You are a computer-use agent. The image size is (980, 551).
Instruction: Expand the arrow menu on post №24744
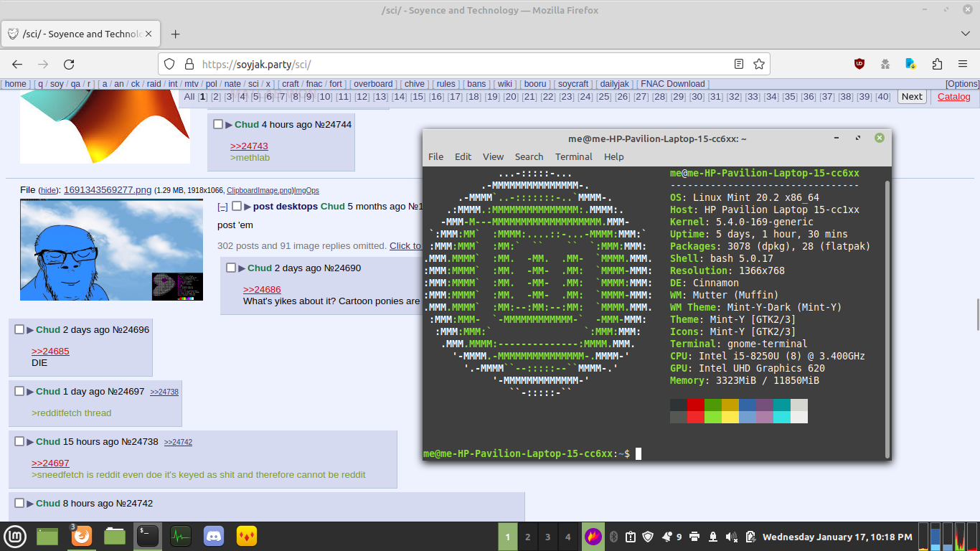[230, 124]
